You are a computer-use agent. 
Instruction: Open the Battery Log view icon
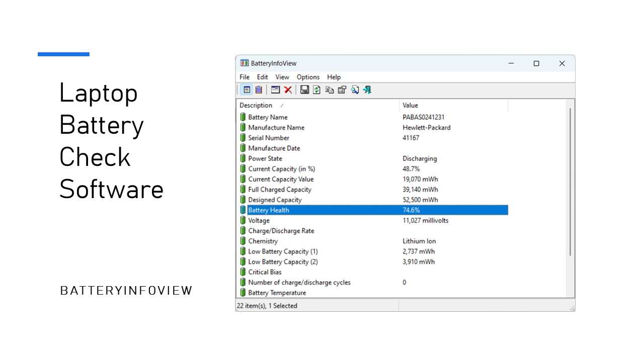259,89
